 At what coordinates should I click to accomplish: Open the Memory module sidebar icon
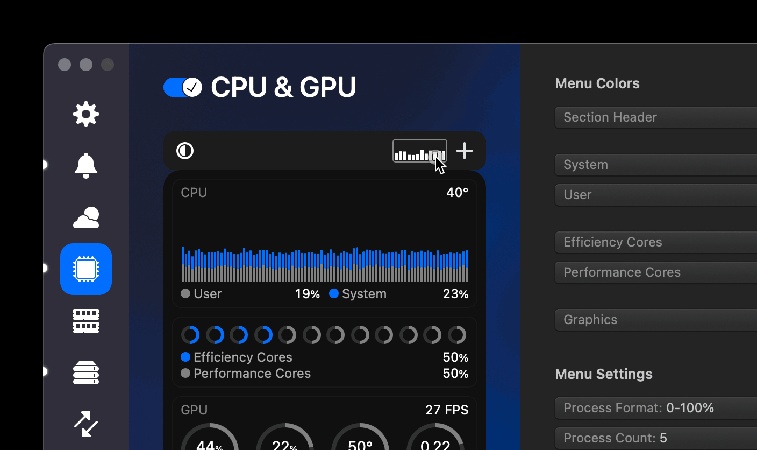86,321
